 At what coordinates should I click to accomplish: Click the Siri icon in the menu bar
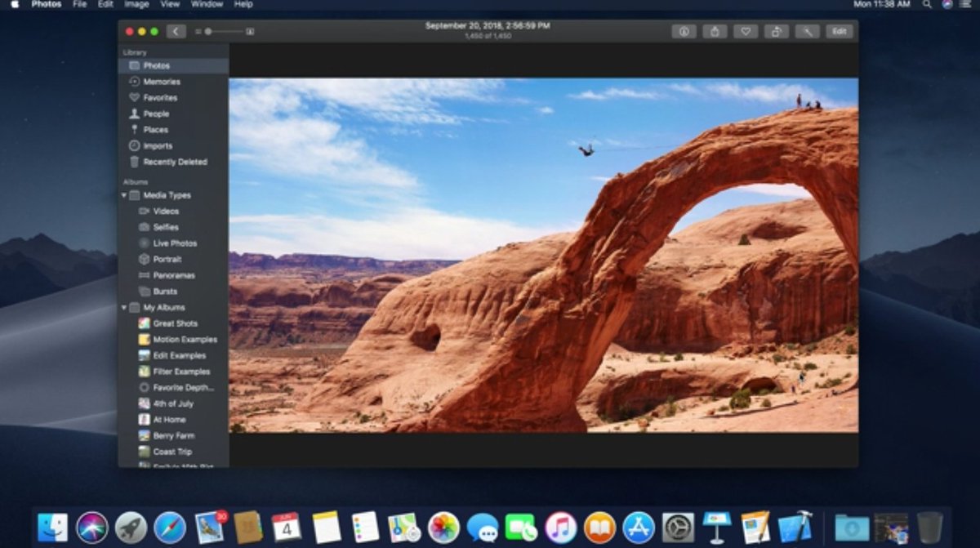click(x=947, y=5)
